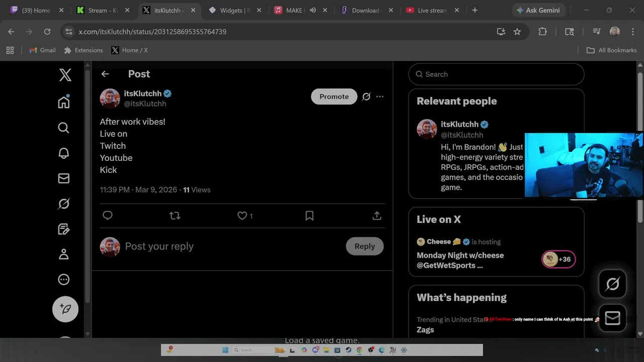Open the post timestamp link
644x362 pixels.
[138, 190]
